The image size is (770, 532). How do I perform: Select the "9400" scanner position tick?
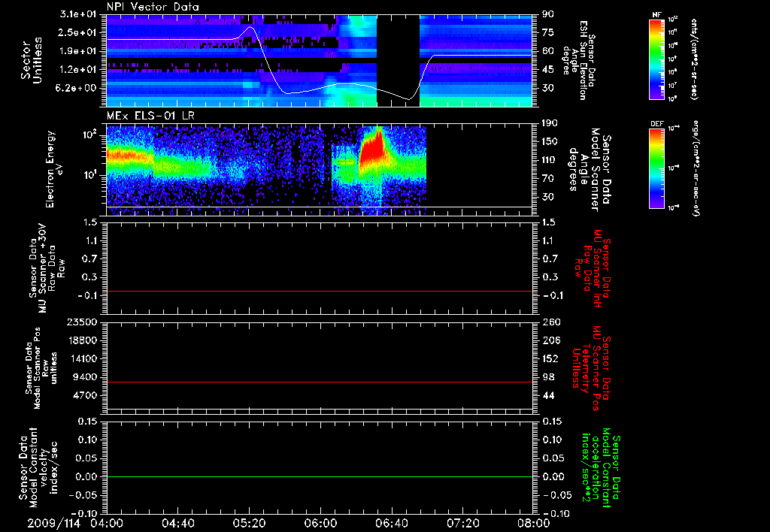click(84, 377)
